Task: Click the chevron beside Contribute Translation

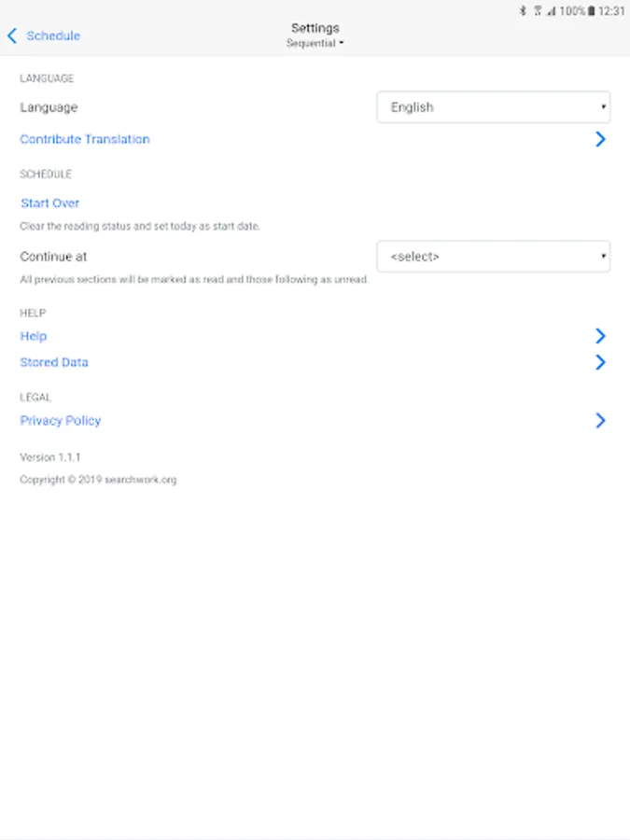Action: 600,139
